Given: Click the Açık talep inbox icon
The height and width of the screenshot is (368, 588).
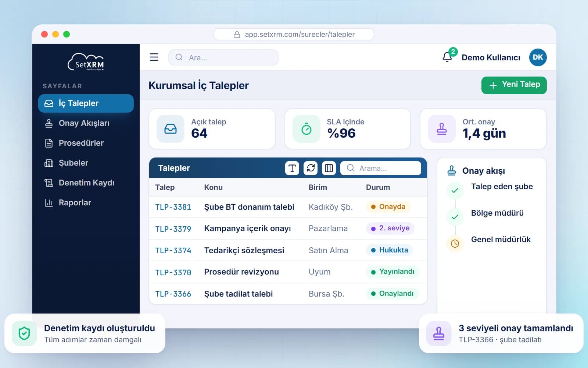Looking at the screenshot, I should [x=171, y=129].
